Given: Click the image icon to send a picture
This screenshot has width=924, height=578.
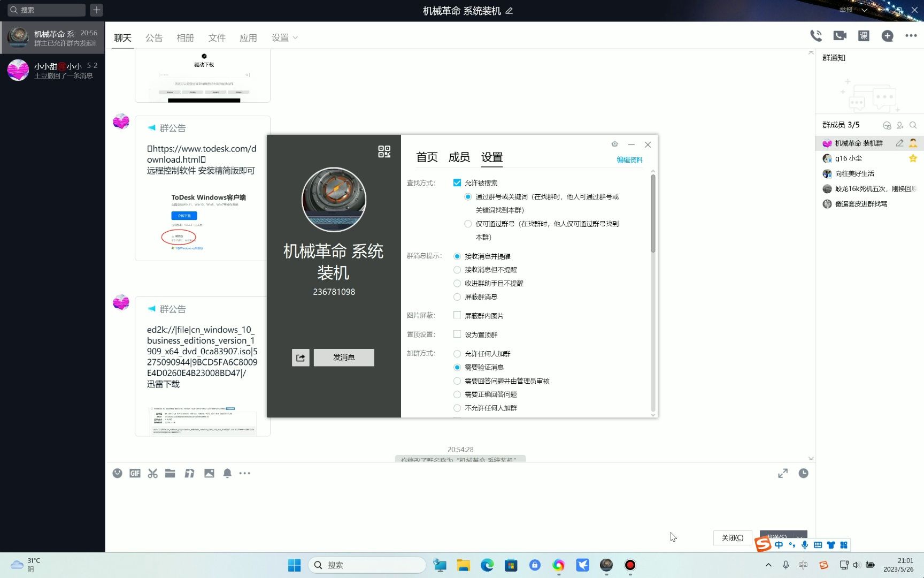Looking at the screenshot, I should pyautogui.click(x=209, y=473).
